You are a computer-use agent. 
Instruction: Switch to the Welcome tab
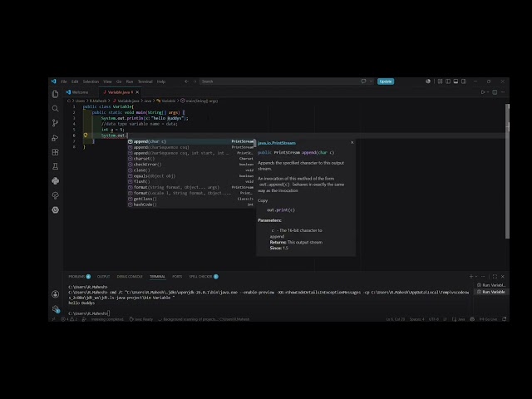(x=80, y=92)
